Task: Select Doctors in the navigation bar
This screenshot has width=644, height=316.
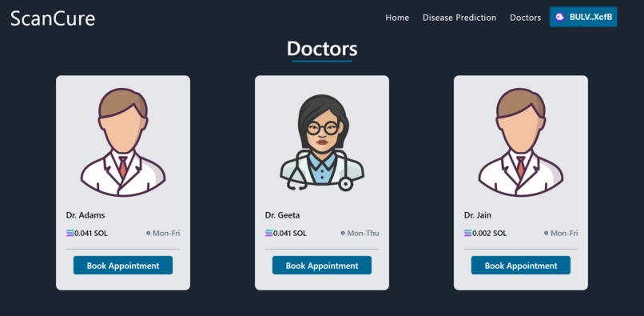Action: [525, 18]
